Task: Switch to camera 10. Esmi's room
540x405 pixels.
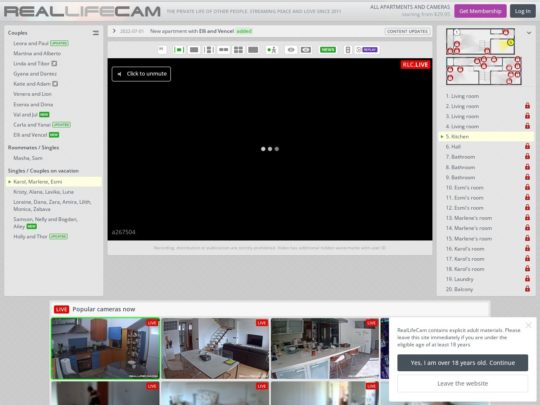Action: click(x=464, y=187)
